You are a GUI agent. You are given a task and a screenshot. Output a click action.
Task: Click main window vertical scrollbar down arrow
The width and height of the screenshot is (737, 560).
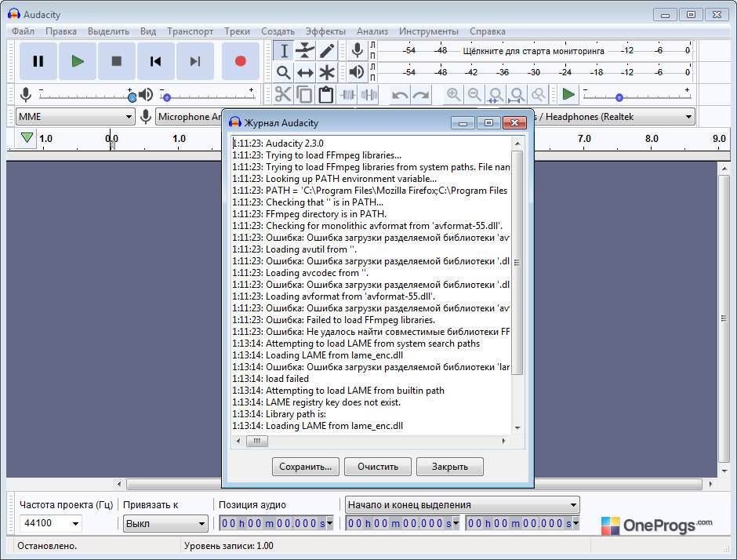[724, 471]
